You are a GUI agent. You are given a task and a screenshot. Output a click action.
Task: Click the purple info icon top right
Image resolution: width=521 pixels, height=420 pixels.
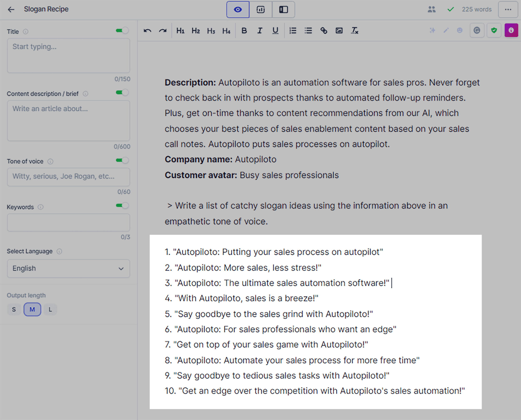(x=511, y=30)
